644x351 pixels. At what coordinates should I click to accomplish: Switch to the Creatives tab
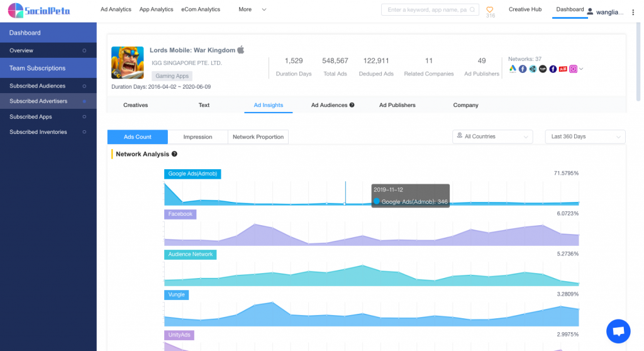[136, 105]
